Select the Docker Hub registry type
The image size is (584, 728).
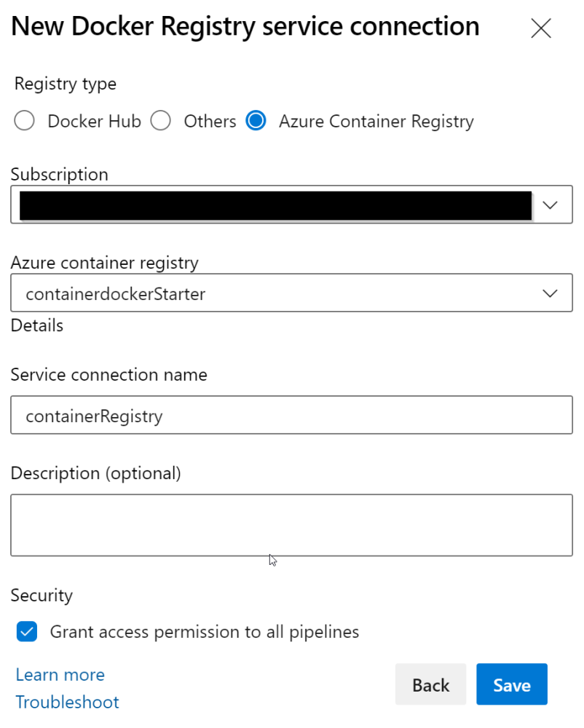click(24, 121)
